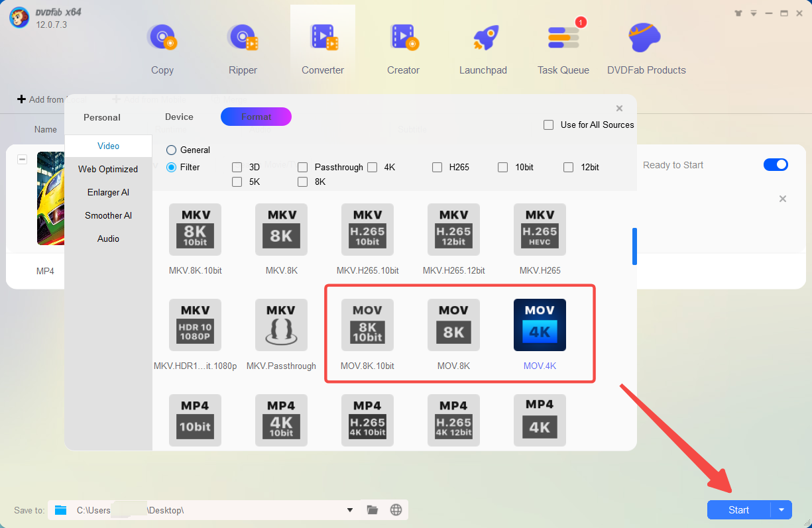Browse output folder icon
812x528 pixels.
tap(373, 509)
